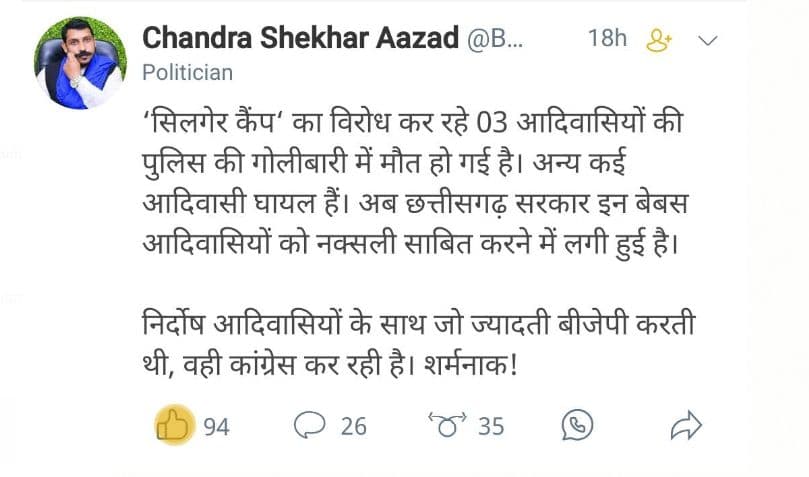Click the 18h timestamp

pyautogui.click(x=607, y=39)
